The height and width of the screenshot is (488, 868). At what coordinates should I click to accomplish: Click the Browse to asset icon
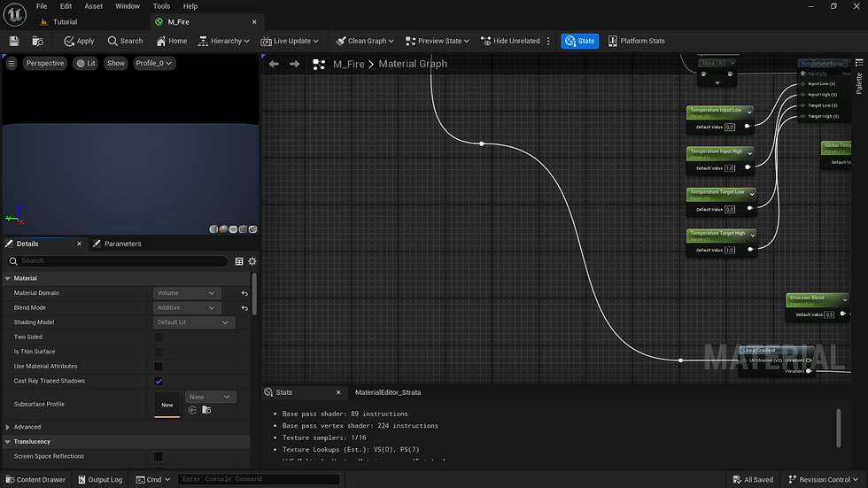click(x=38, y=41)
